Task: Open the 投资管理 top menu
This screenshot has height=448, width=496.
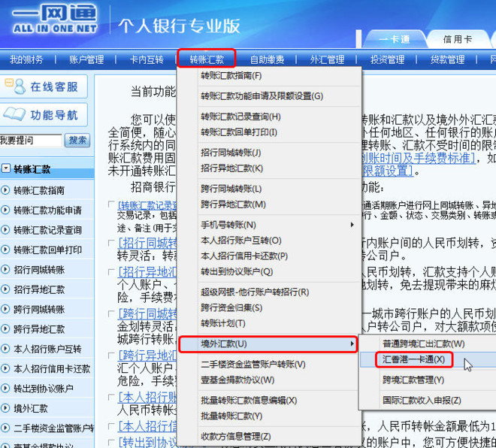Action: pos(387,59)
